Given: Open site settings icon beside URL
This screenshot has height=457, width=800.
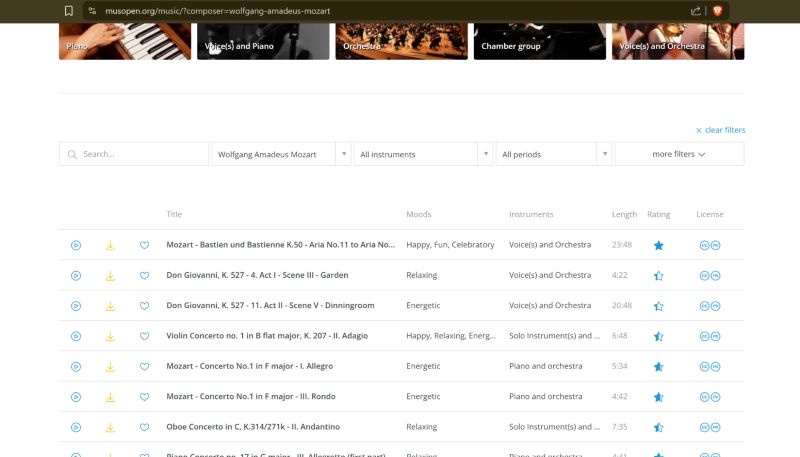Looking at the screenshot, I should tap(92, 11).
